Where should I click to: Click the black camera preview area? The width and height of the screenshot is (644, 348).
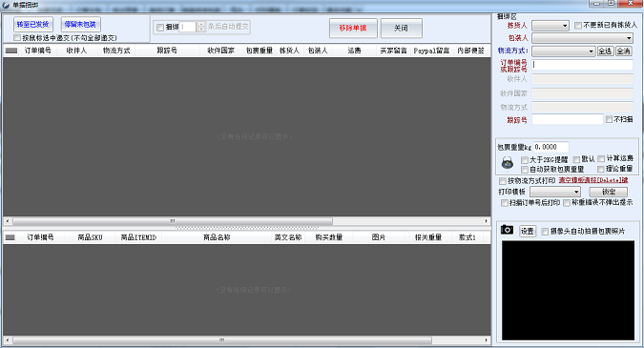(x=568, y=291)
